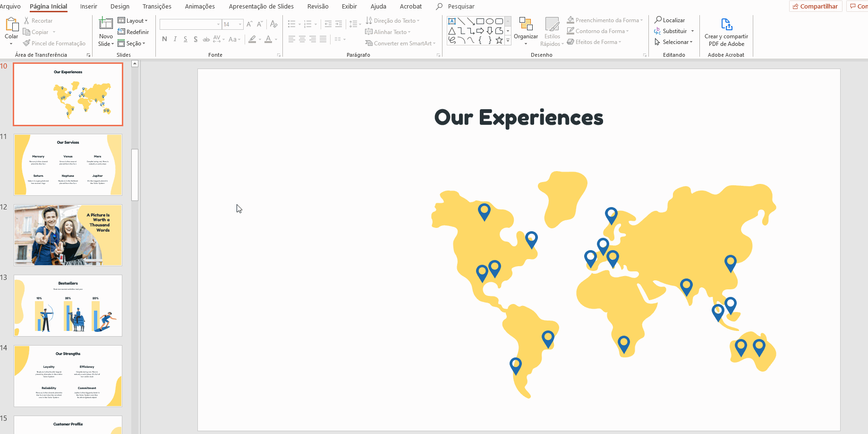868x434 pixels.
Task: Expand the shapes gallery more arrow
Action: (508, 41)
